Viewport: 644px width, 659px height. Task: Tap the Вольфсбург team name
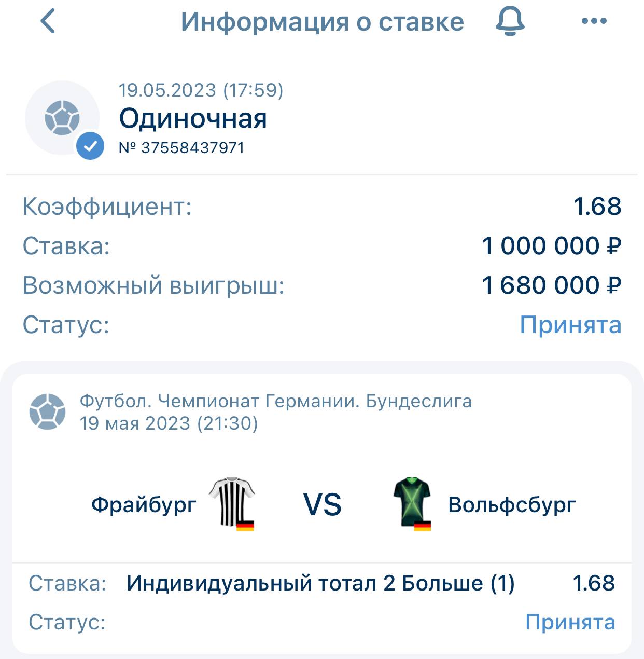pos(512,504)
